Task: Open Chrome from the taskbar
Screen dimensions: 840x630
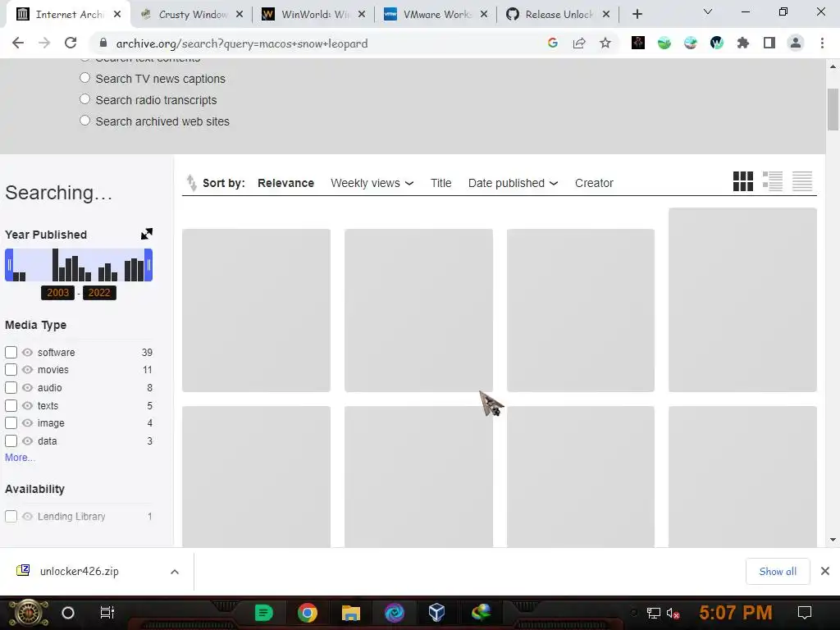Action: pyautogui.click(x=308, y=613)
